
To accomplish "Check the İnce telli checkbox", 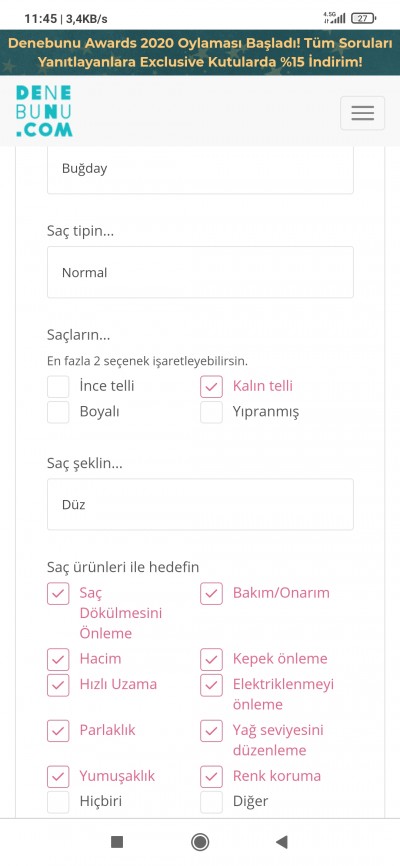I will [58, 387].
